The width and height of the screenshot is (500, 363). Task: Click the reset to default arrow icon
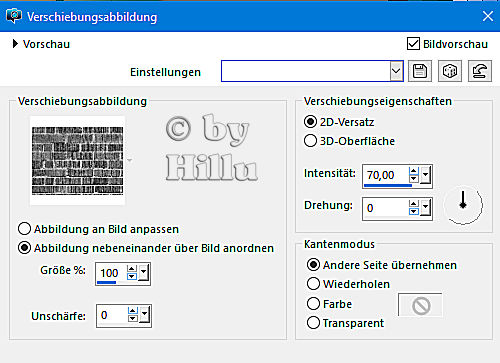480,71
